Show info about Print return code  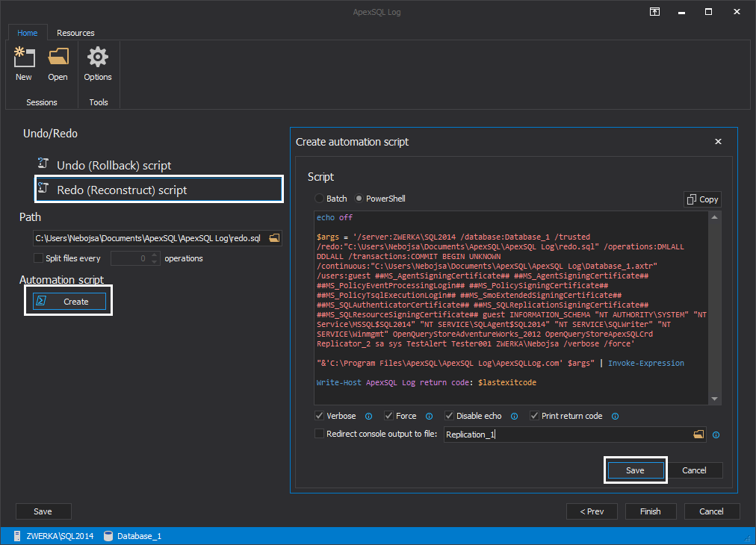[x=616, y=417]
